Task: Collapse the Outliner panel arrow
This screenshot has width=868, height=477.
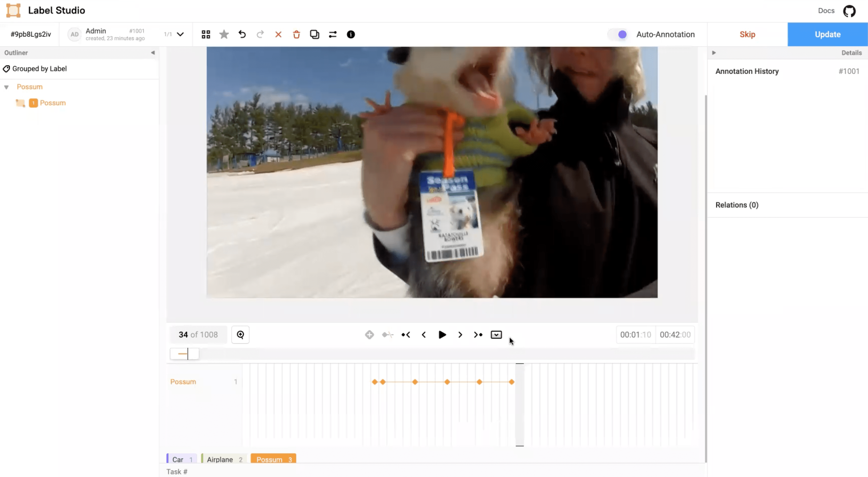Action: (153, 53)
